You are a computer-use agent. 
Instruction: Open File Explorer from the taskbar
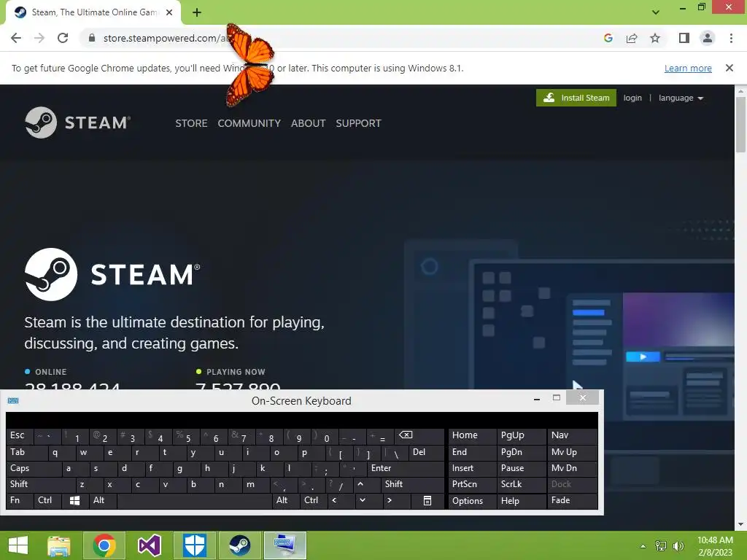point(59,545)
